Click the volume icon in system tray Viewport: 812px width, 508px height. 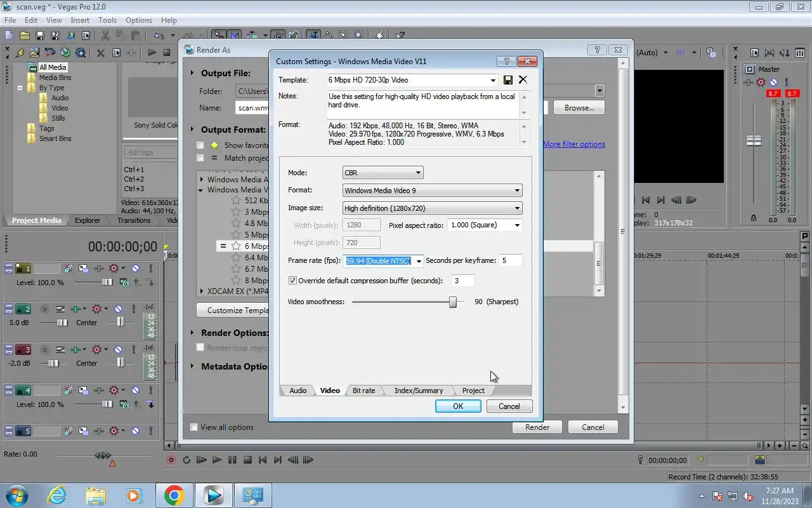pos(748,497)
